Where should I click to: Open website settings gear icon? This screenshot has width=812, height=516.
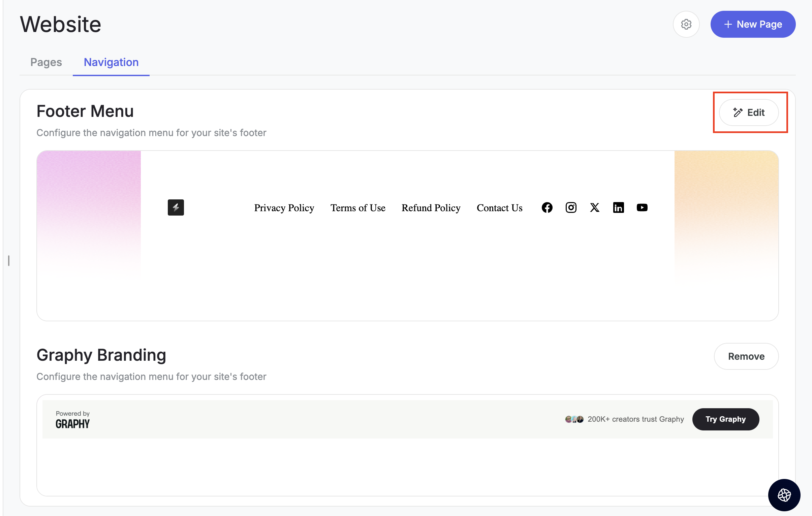coord(686,24)
